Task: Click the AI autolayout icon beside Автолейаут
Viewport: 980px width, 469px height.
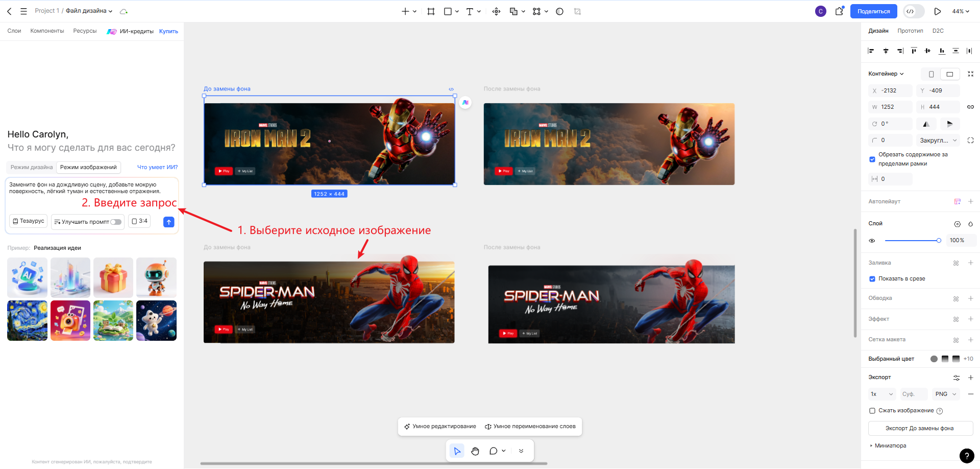Action: (957, 201)
